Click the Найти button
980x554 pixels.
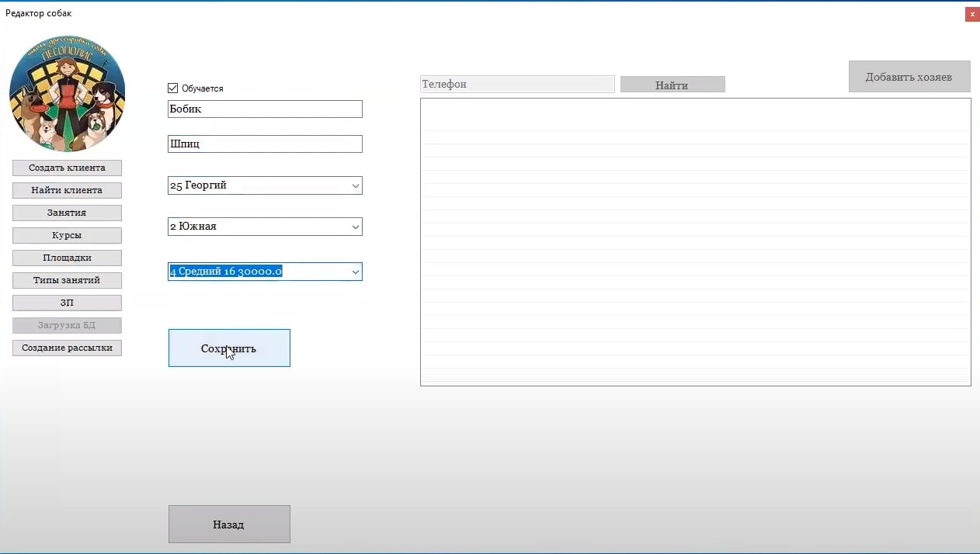click(x=672, y=85)
